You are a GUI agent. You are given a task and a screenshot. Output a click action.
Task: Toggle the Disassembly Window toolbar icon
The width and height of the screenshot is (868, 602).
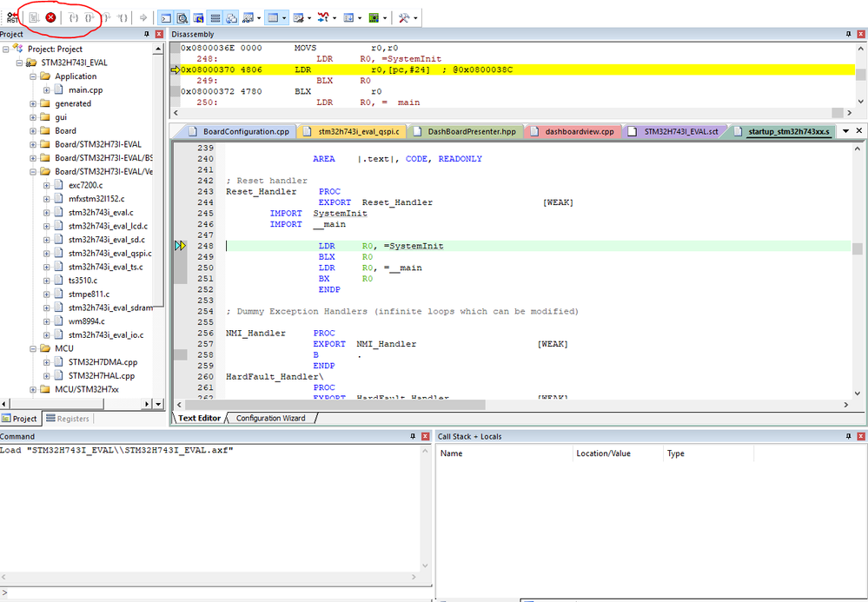[182, 17]
